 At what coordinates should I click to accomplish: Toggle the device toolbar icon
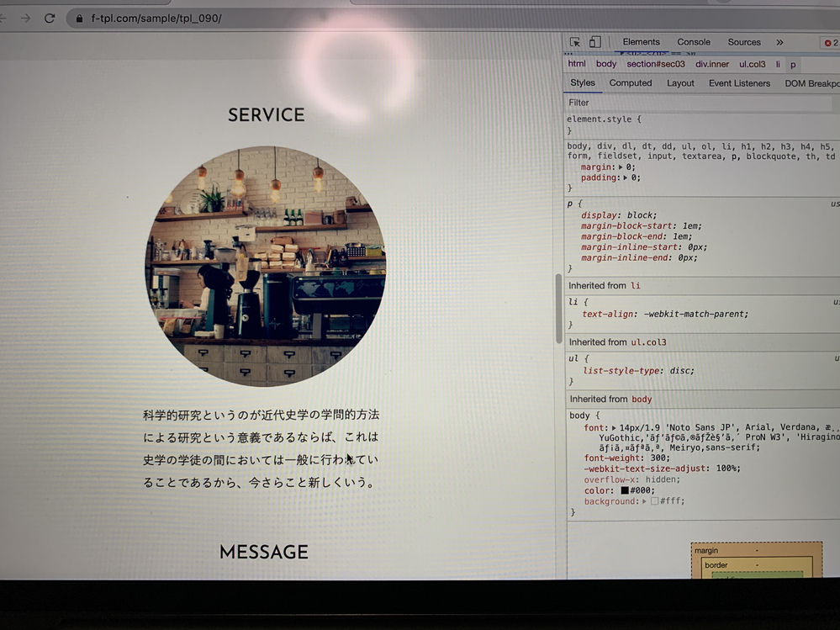pyautogui.click(x=594, y=42)
